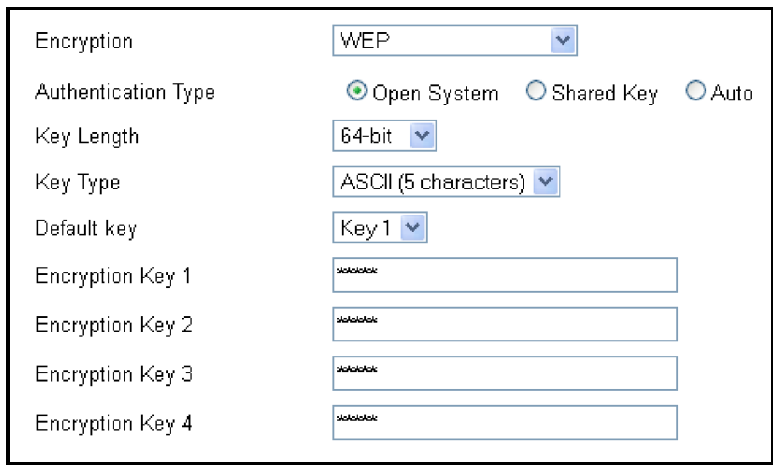Viewport: 782px width, 472px height.
Task: Choose Shared Key authentication type
Action: 534,93
